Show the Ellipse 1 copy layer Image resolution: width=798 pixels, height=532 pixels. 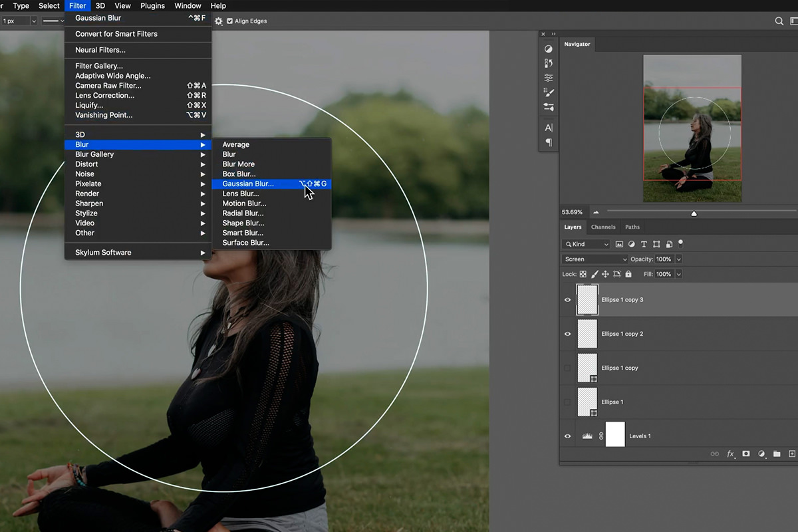pos(567,368)
